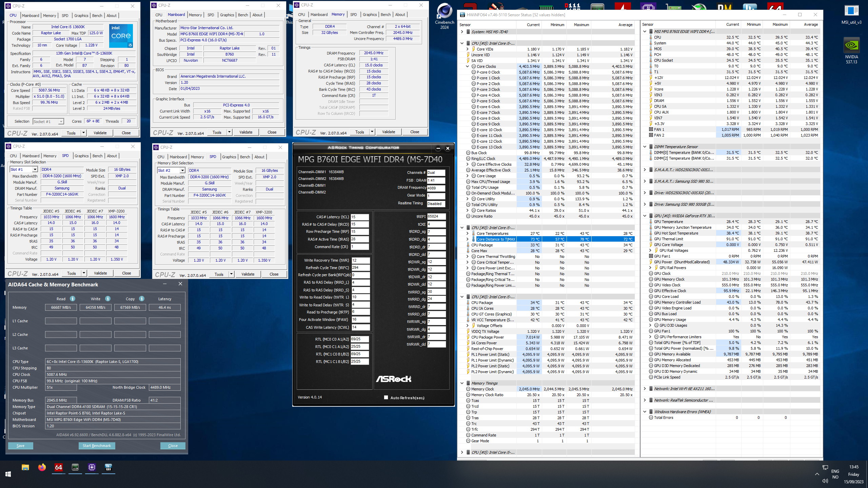Image resolution: width=868 pixels, height=488 pixels.
Task: Open SPD tab in CPU-Z CPU window
Action: point(65,16)
